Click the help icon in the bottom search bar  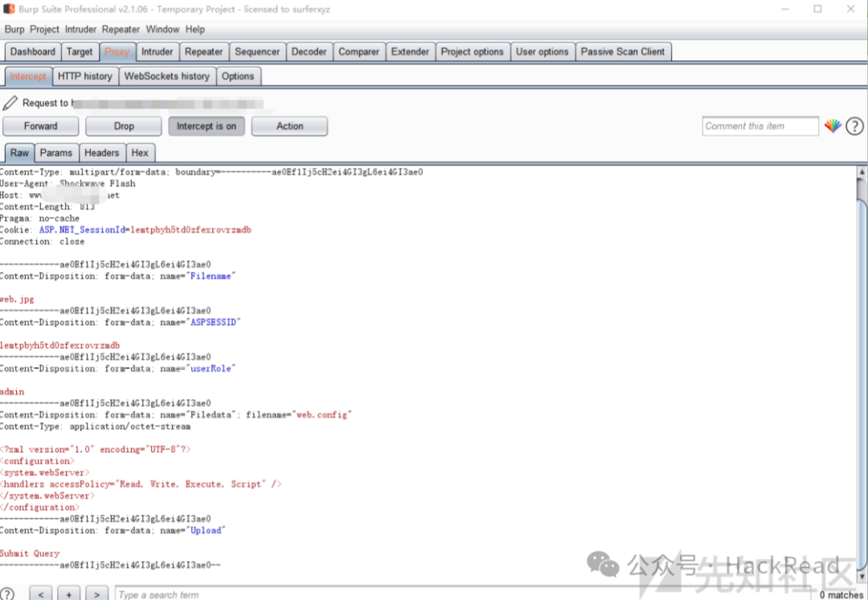click(7, 594)
